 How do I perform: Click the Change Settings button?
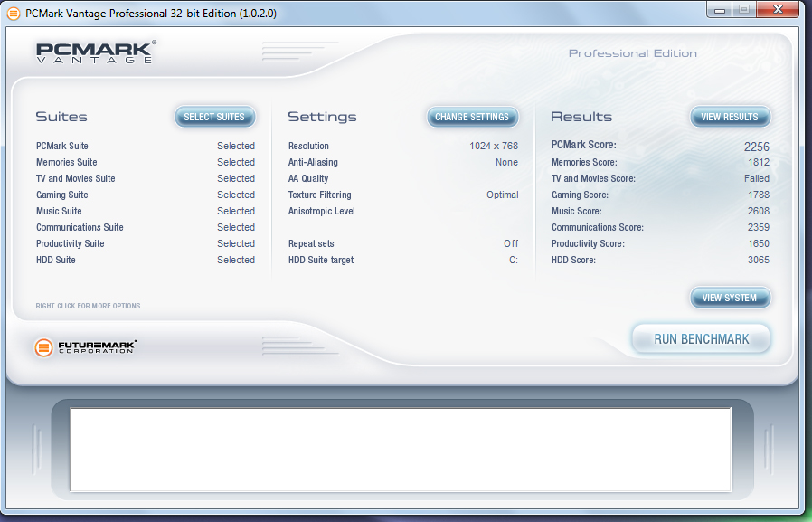pyautogui.click(x=472, y=117)
